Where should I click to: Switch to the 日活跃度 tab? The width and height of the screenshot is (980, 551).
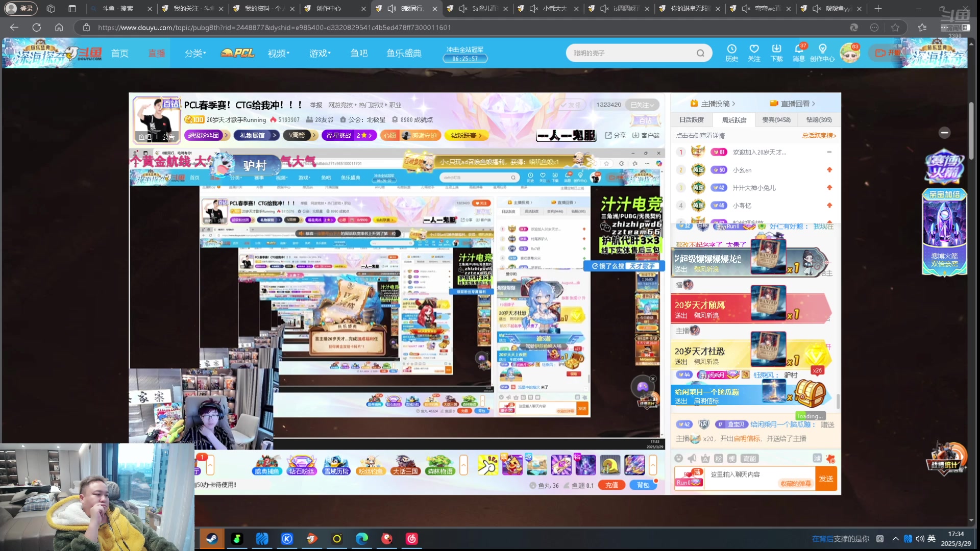pos(692,120)
